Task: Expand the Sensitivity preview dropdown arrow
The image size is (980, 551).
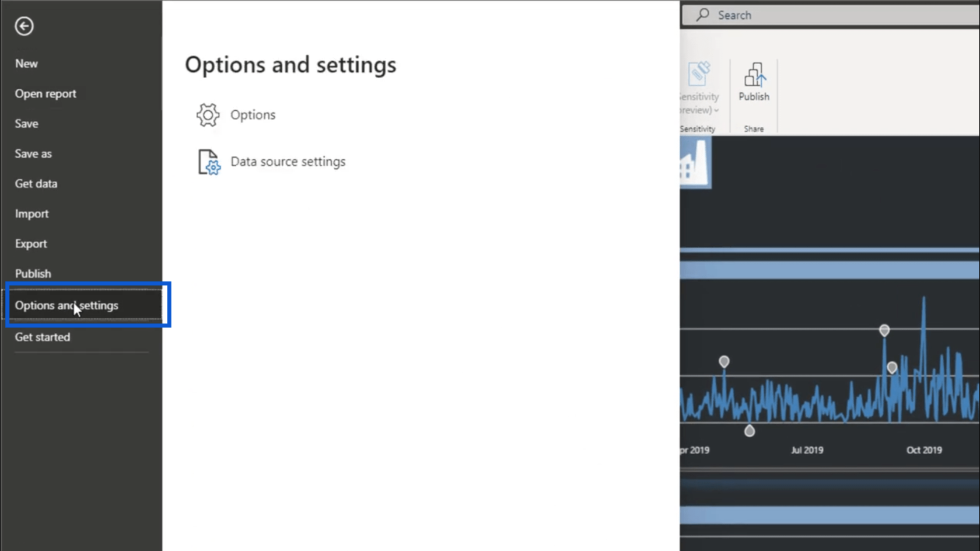Action: click(x=717, y=110)
